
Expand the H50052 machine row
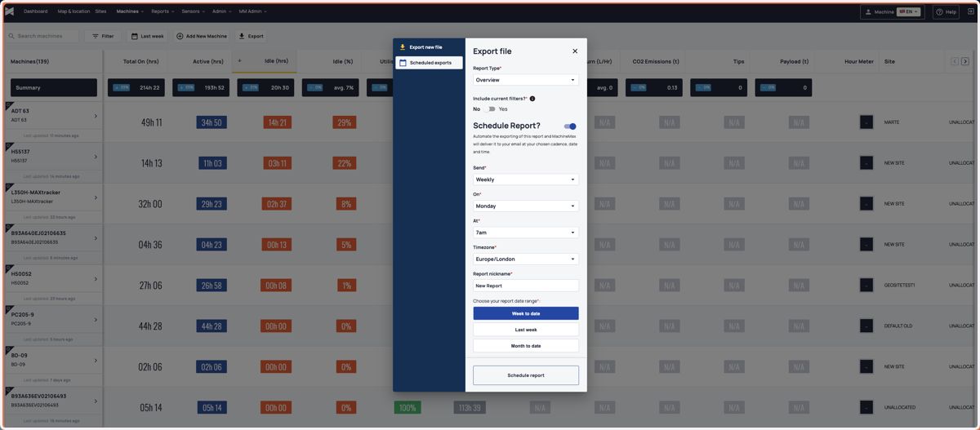(96, 279)
